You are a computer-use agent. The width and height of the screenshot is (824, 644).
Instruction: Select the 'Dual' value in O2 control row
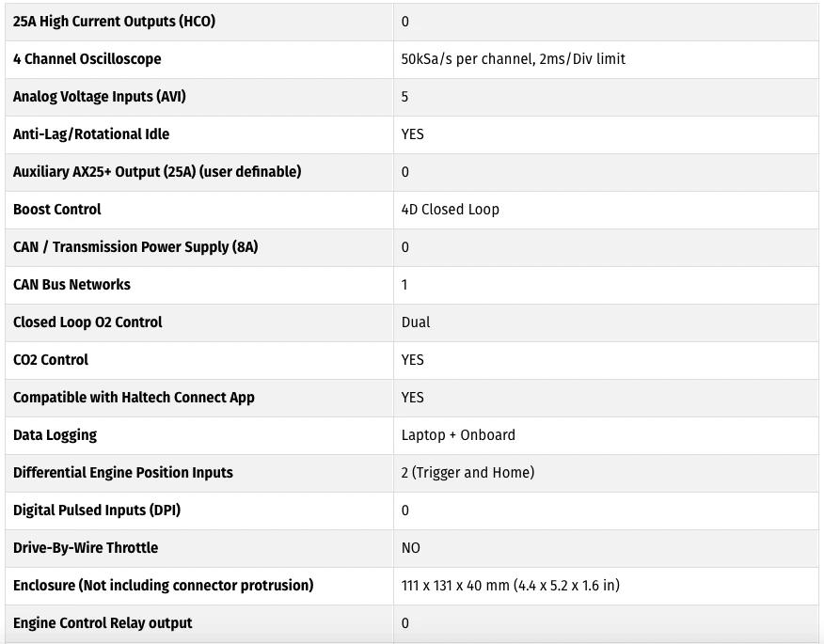pos(416,322)
